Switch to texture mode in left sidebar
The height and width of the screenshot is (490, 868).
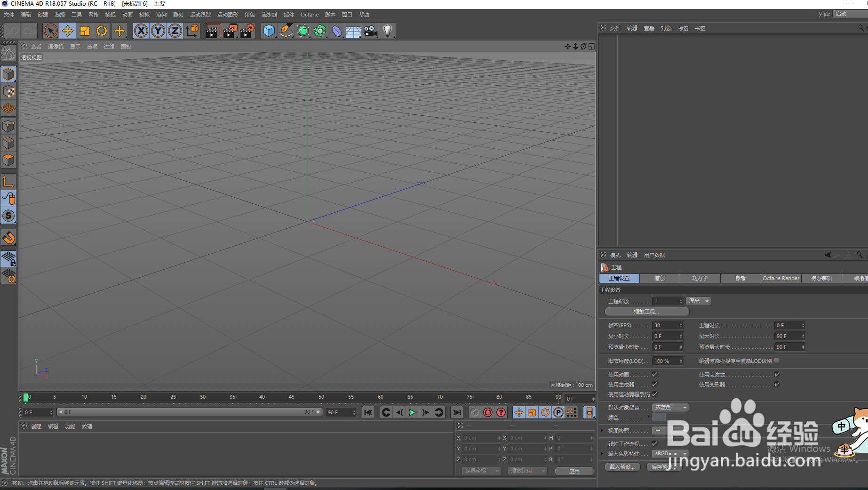pos(8,92)
